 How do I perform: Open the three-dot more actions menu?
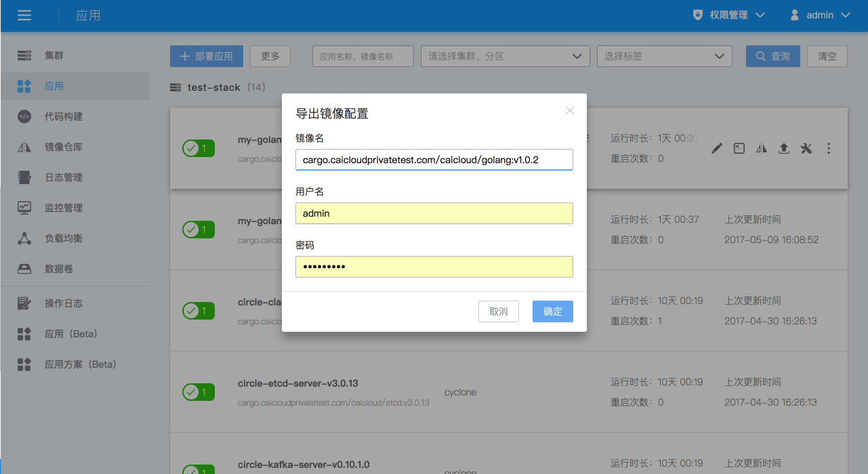(829, 149)
